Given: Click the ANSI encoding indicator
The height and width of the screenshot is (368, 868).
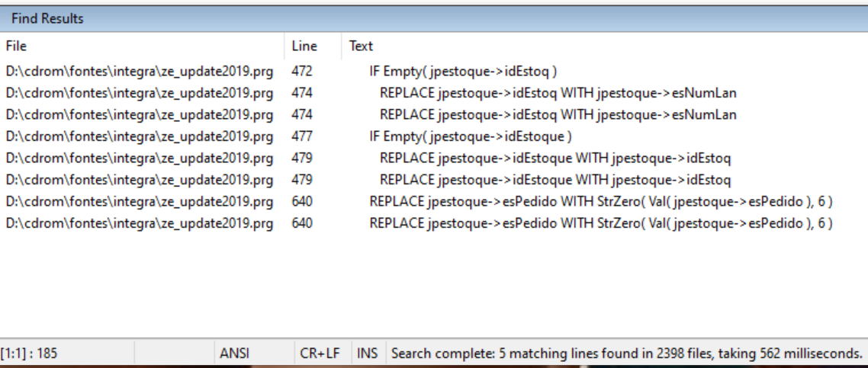Looking at the screenshot, I should pyautogui.click(x=234, y=354).
